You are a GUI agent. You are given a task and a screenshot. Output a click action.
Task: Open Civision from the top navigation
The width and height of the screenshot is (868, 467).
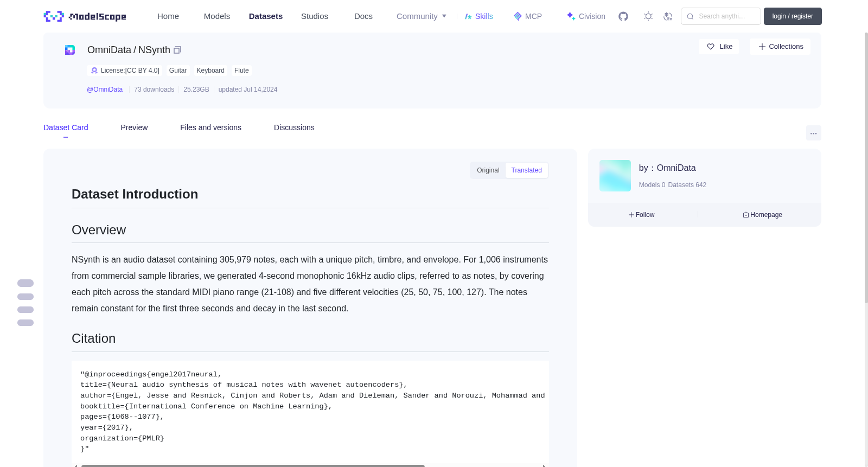[x=585, y=16]
